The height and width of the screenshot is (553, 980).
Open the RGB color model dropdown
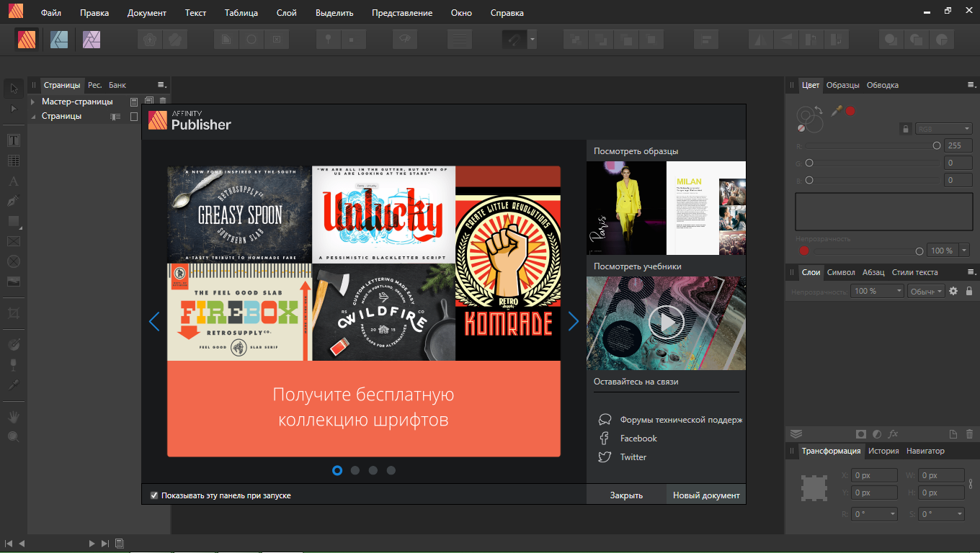(943, 129)
